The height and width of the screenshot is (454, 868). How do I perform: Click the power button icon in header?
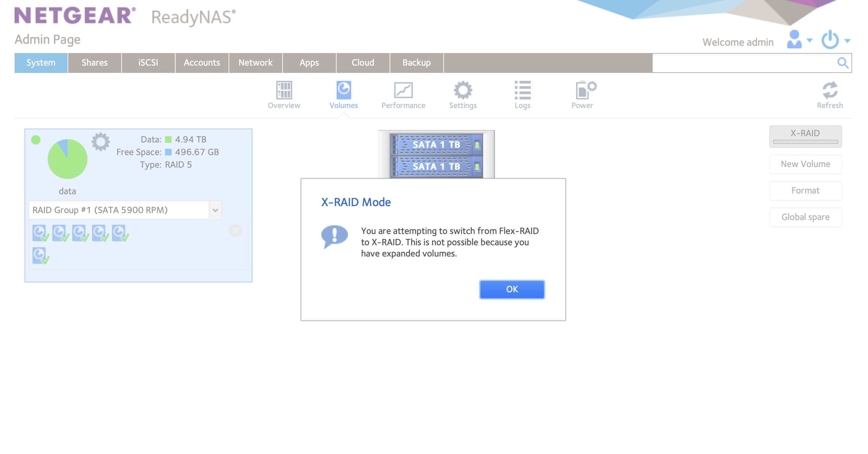tap(830, 39)
